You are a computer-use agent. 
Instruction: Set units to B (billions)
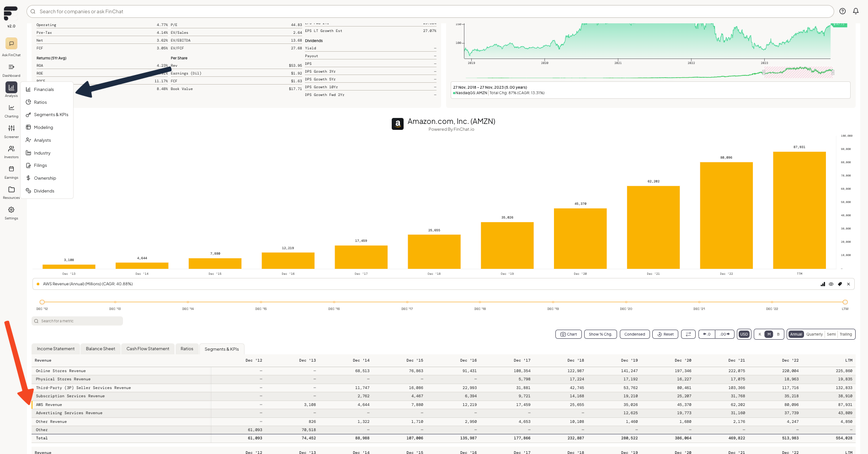click(778, 334)
